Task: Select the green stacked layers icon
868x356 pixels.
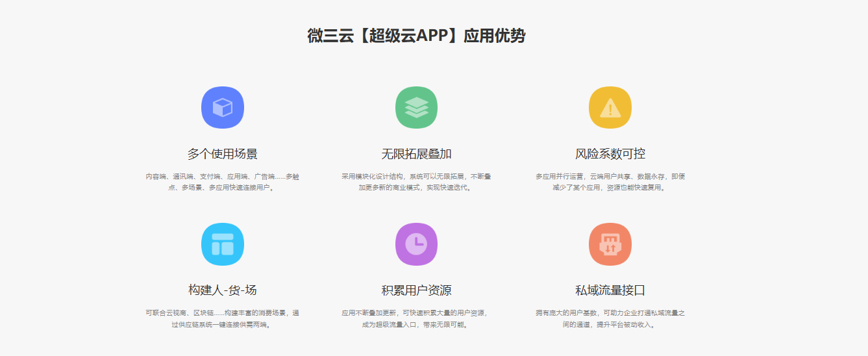Action: click(x=416, y=107)
